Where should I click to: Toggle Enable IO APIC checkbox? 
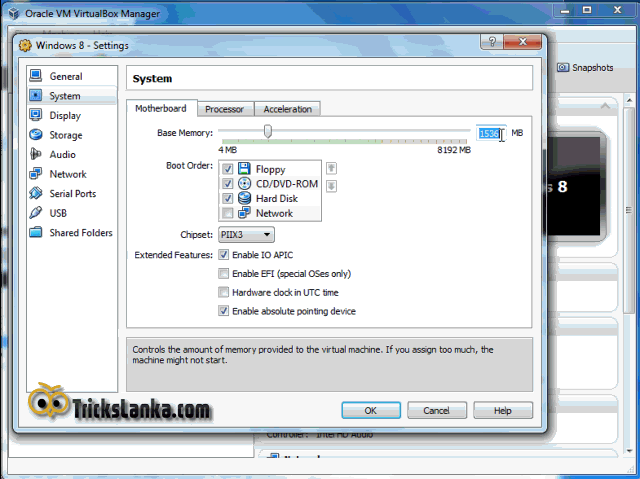tap(223, 255)
